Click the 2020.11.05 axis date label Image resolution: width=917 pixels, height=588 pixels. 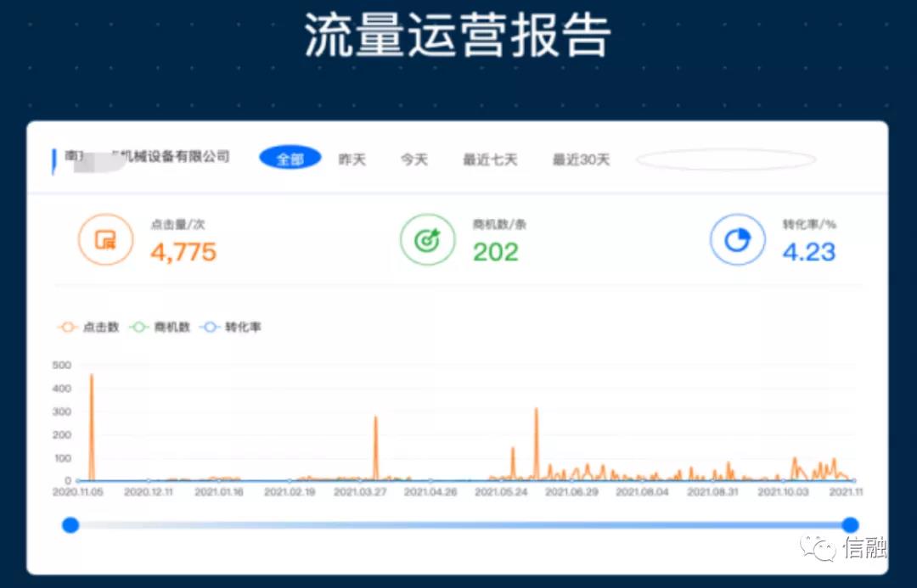[78, 492]
